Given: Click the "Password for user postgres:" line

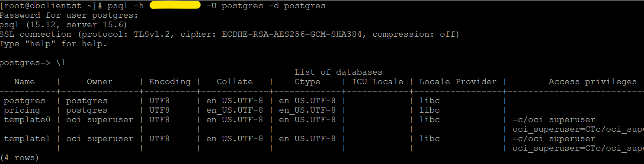Looking at the screenshot, I should (69, 15).
